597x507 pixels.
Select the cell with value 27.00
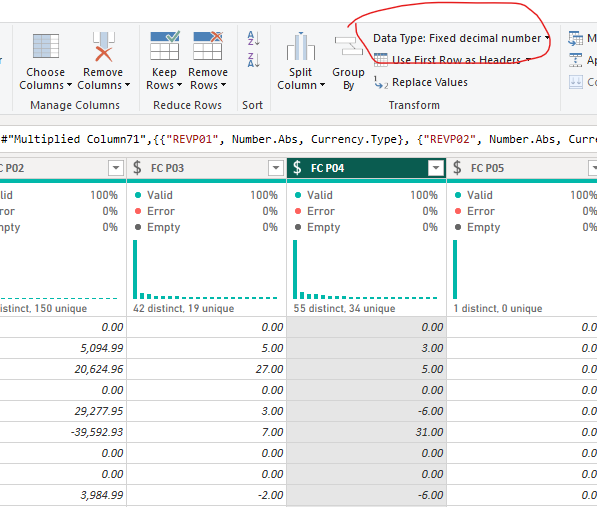tap(206, 369)
